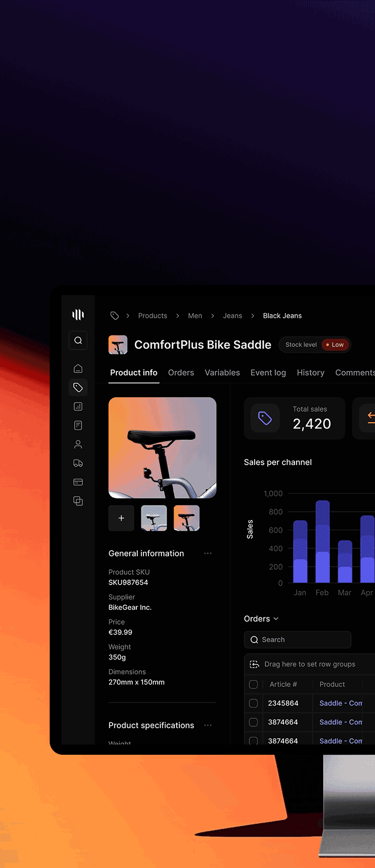Click the add image plus button
The image size is (375, 868).
click(x=121, y=518)
